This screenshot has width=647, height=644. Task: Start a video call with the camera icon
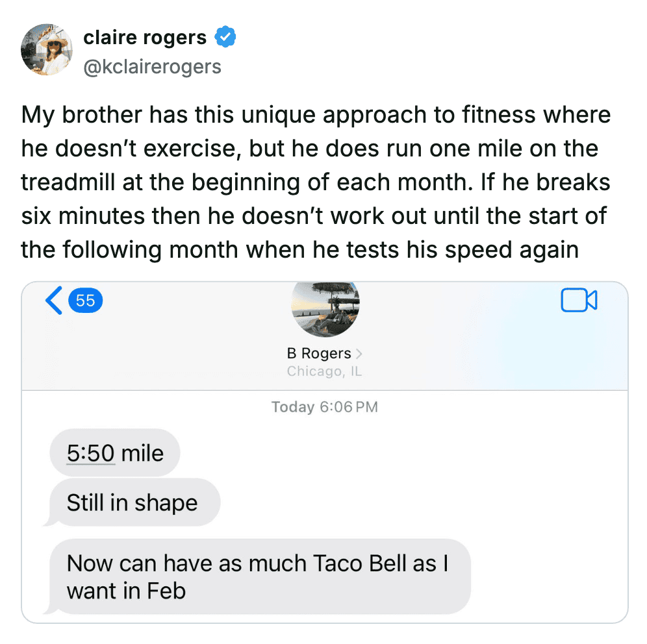point(578,301)
